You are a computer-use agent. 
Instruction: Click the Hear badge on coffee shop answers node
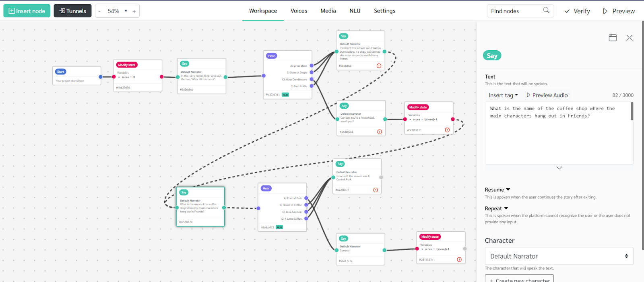pyautogui.click(x=266, y=188)
